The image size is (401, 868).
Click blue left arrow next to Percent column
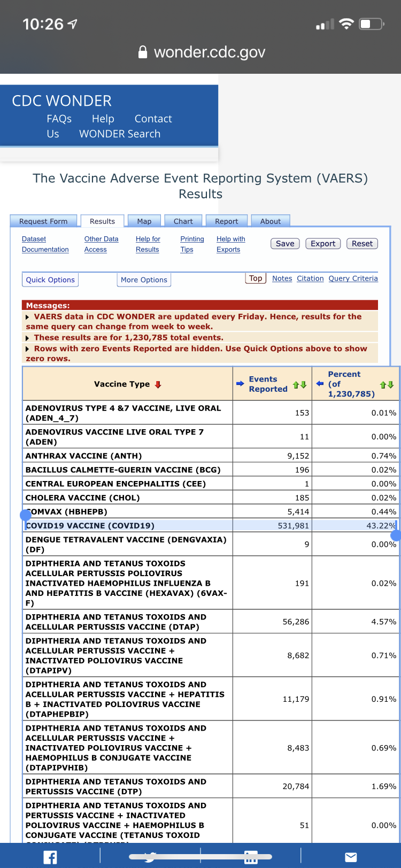point(320,384)
